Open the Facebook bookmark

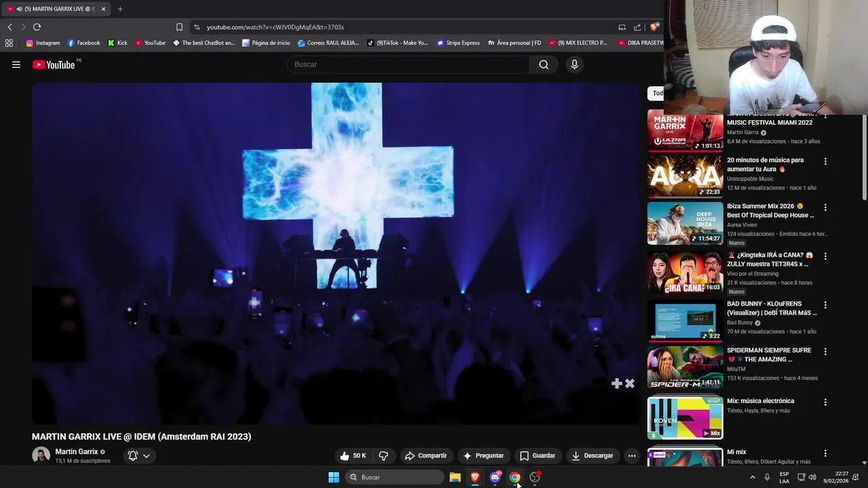click(x=83, y=43)
